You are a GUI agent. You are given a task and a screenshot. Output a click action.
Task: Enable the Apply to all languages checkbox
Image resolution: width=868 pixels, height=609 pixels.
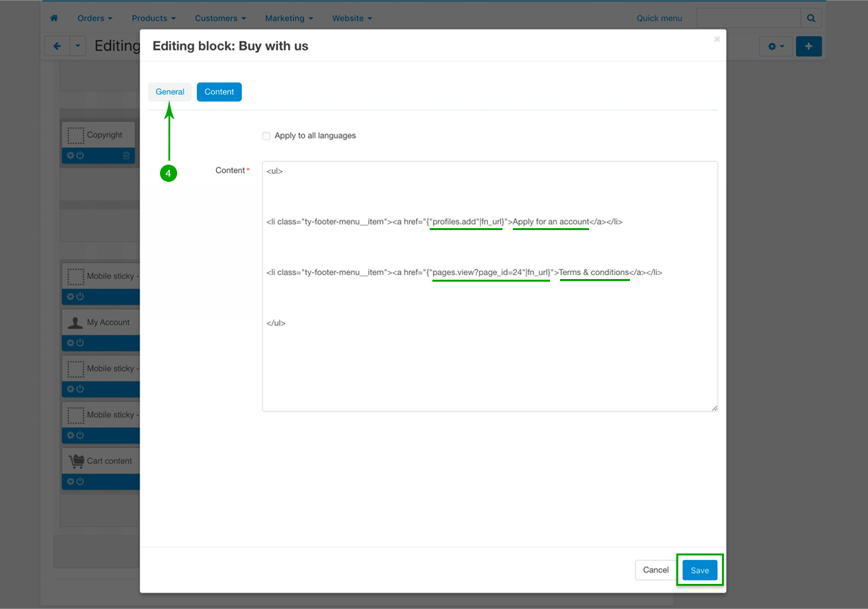266,136
